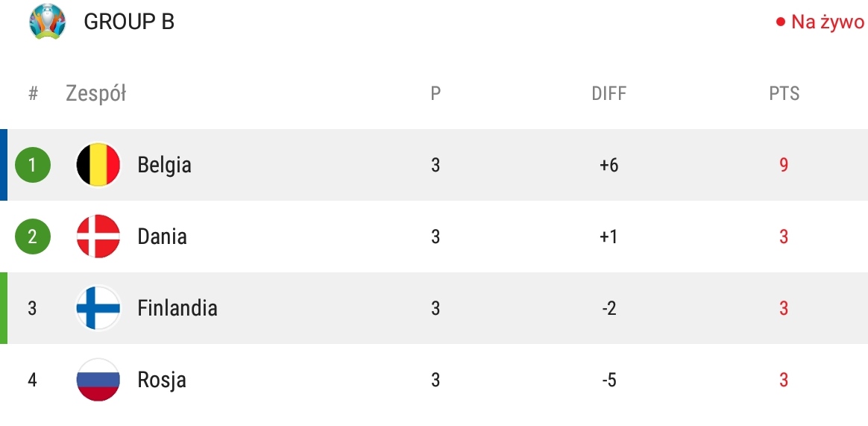Click the Finland flag icon
This screenshot has width=868, height=426.
(x=98, y=308)
